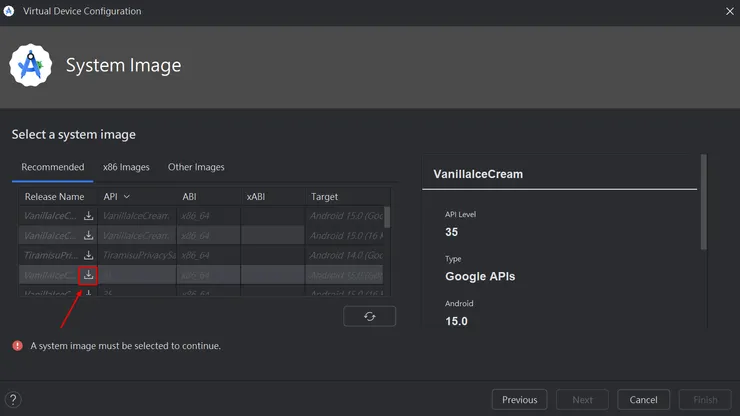Open the Other Images tab
Screen dimensions: 740x416
196,167
